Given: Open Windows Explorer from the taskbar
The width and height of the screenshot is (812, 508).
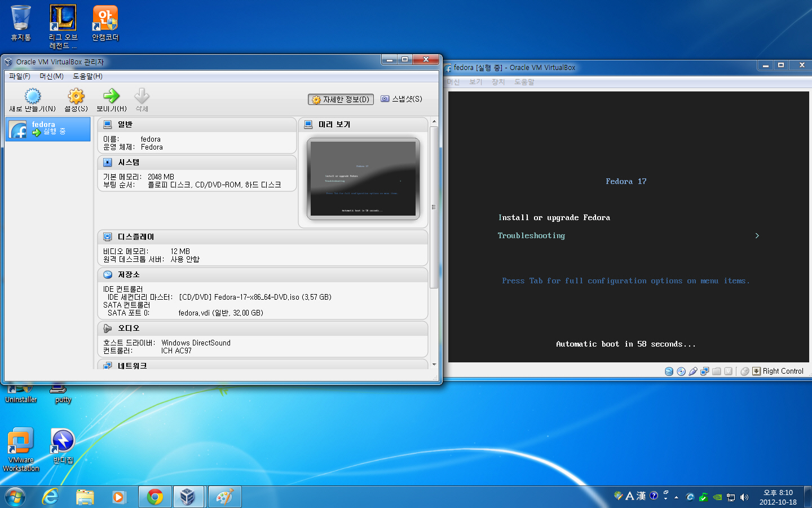Looking at the screenshot, I should (x=85, y=497).
